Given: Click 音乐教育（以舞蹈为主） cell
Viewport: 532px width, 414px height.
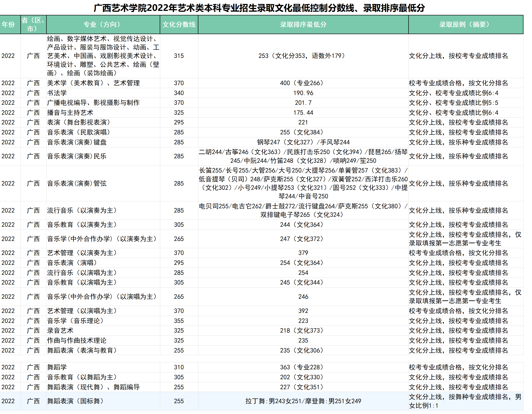Looking at the screenshot, I should pyautogui.click(x=103, y=377).
